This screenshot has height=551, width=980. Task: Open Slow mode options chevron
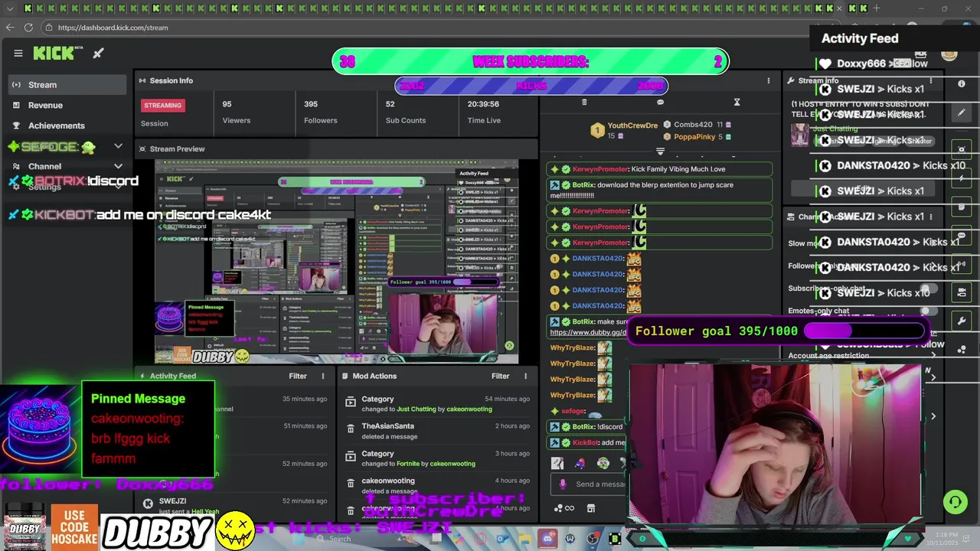(x=933, y=243)
